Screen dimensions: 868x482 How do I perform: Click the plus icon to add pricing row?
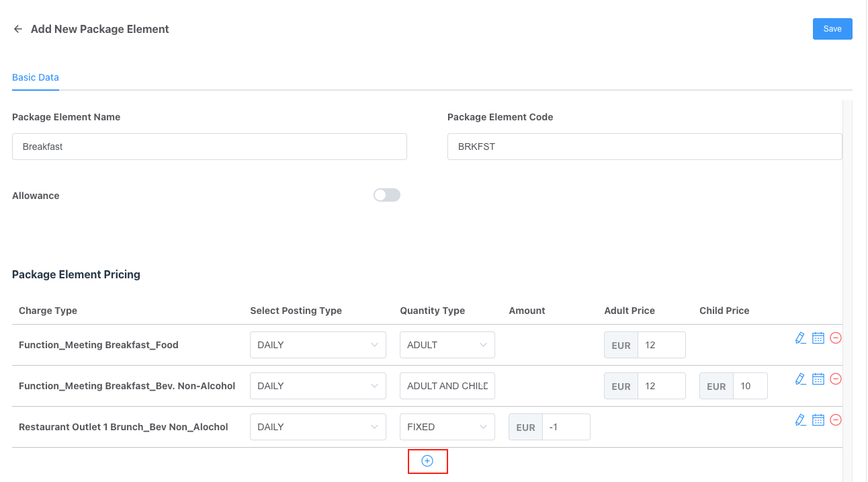[x=427, y=461]
